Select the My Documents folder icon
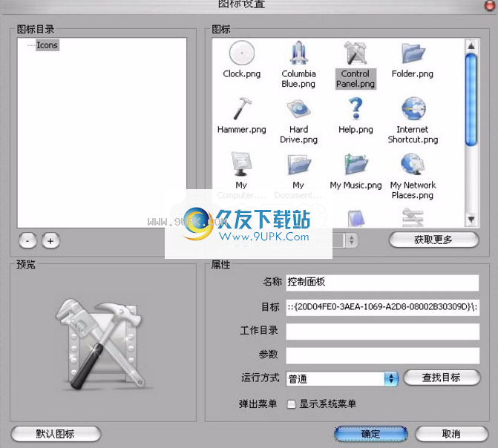 298,165
